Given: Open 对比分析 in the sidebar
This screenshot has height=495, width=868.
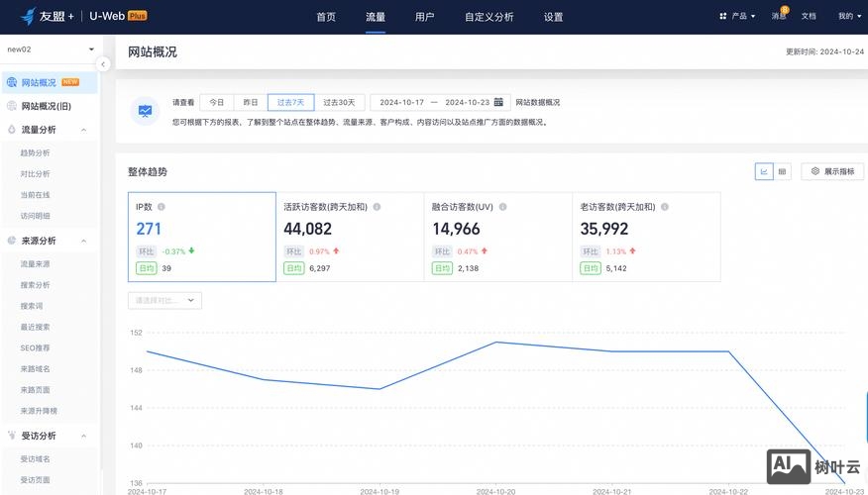Looking at the screenshot, I should [x=35, y=173].
